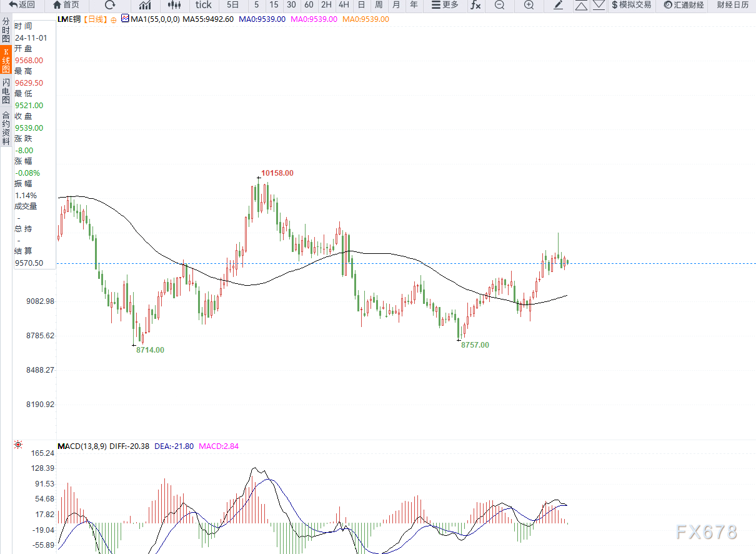The width and height of the screenshot is (756, 554).
Task: Select the 60 minute period
Action: click(x=309, y=5)
